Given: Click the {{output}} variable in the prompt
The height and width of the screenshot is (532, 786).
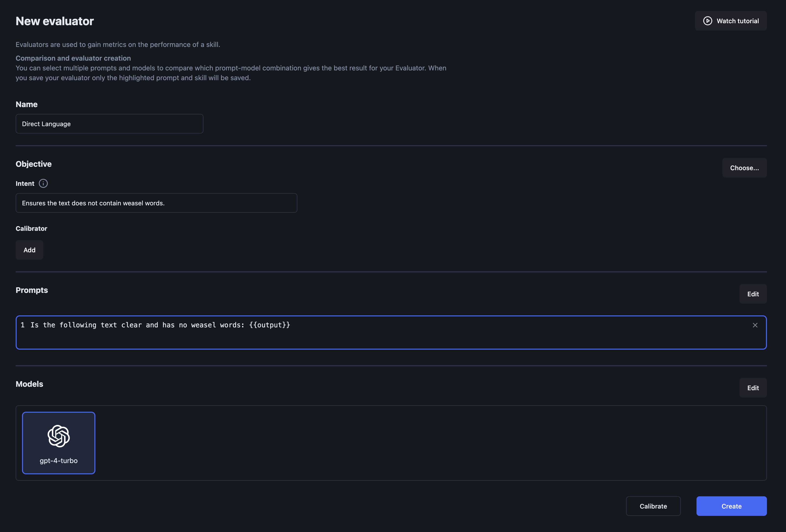Looking at the screenshot, I should (x=269, y=325).
